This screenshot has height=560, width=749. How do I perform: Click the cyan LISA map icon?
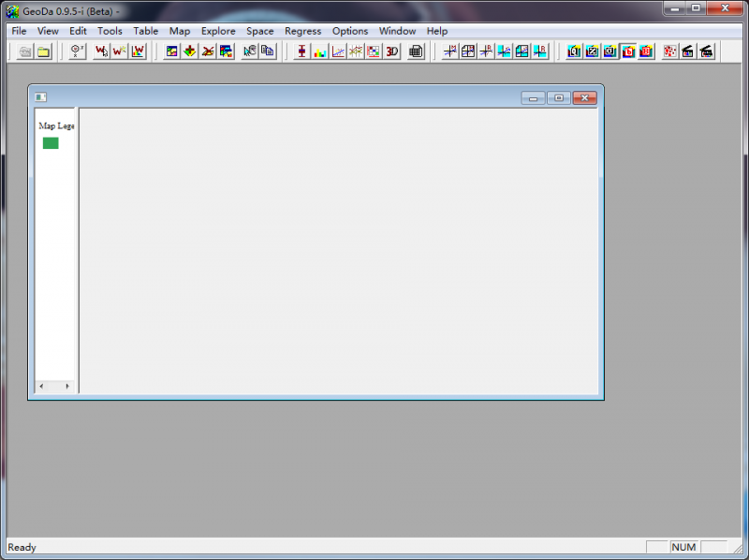tap(522, 52)
